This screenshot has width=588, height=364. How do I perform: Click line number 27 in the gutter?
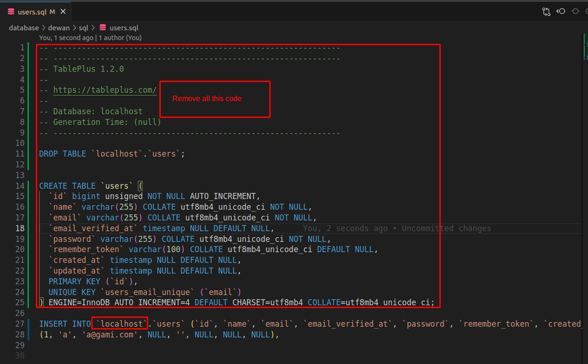[x=20, y=324]
